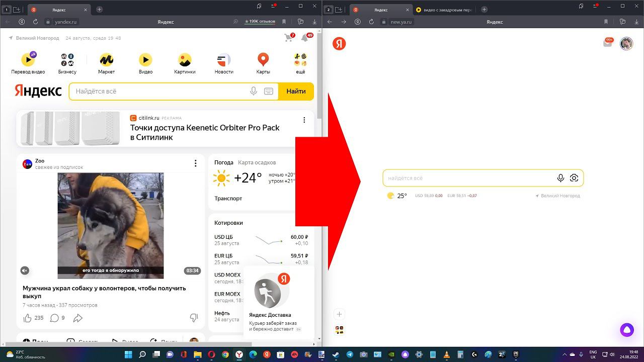
Task: Open new tab in right browser window
Action: tap(484, 10)
